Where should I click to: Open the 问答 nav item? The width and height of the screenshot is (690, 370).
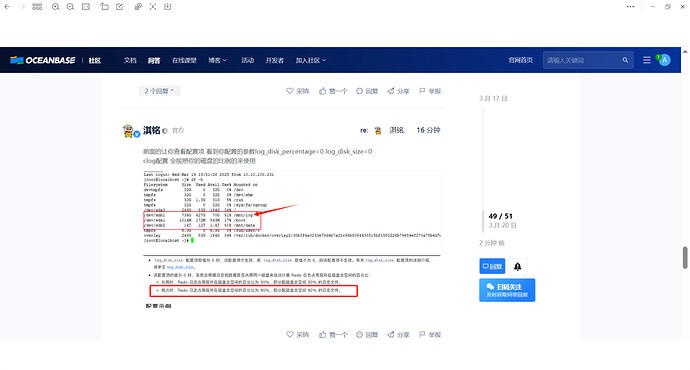pyautogui.click(x=154, y=60)
